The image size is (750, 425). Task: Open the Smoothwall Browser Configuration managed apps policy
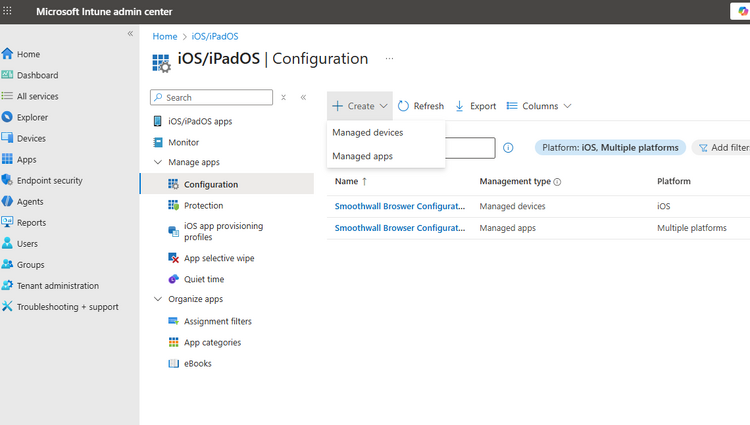pyautogui.click(x=400, y=228)
